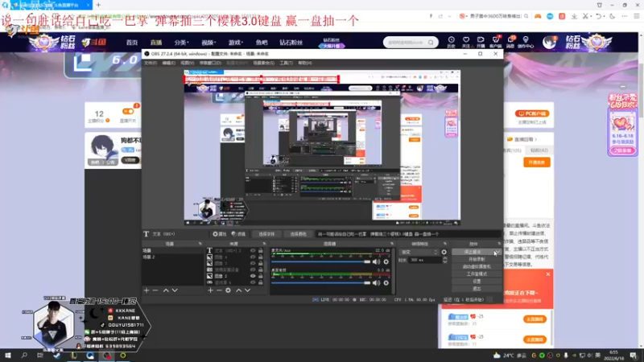Viewport: 644px width, 362px height.
Task: Click the orange PC客户端 button
Action: pyautogui.click(x=532, y=113)
